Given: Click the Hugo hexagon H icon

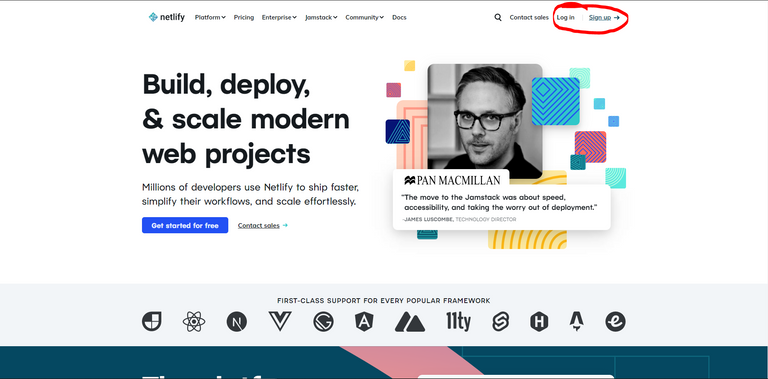Looking at the screenshot, I should tap(539, 322).
